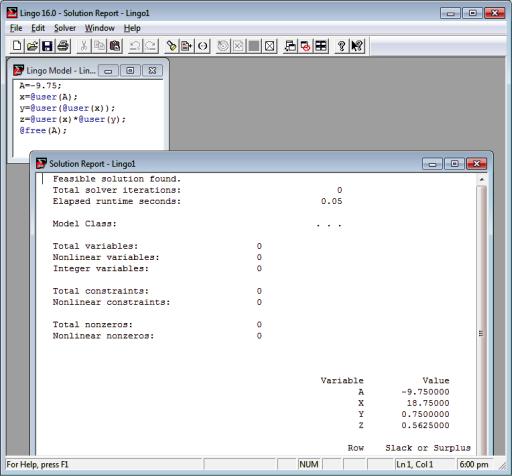Screen dimensions: 512x476
Task: Open the Window menu
Action: point(100,28)
